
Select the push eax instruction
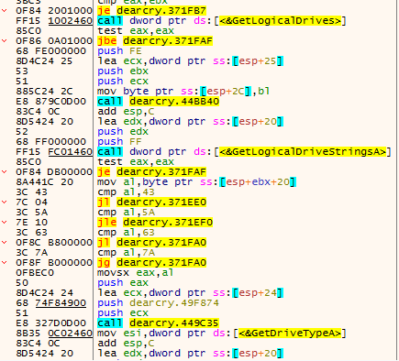123,283
